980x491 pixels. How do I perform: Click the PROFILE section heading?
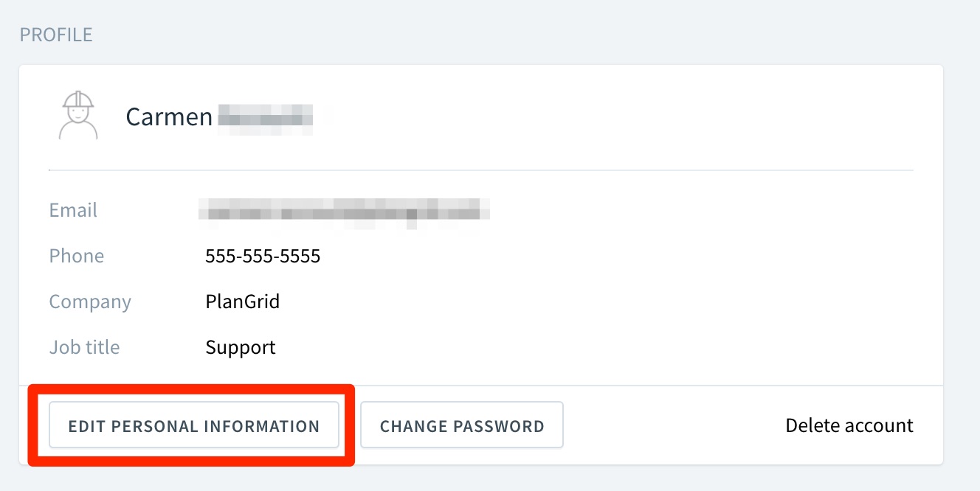[56, 35]
